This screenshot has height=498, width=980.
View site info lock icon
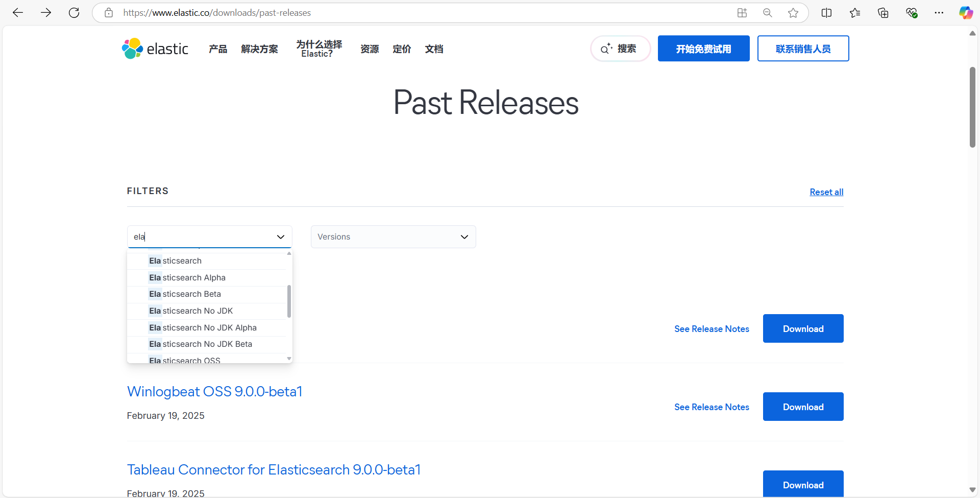click(109, 13)
